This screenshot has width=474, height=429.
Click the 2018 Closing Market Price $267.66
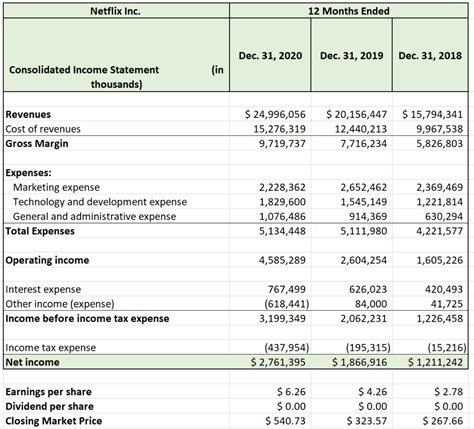click(x=443, y=421)
